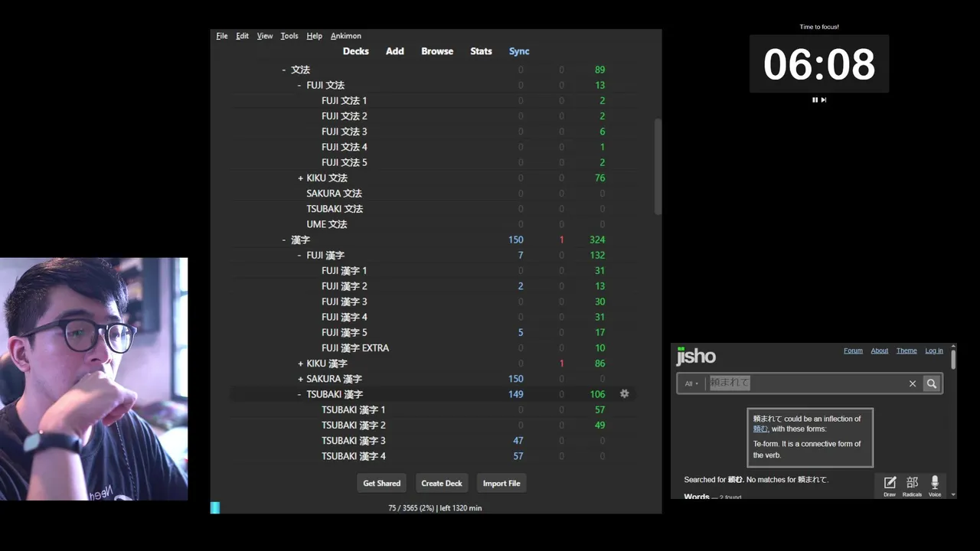Click the Get Shared button
980x551 pixels.
[381, 483]
